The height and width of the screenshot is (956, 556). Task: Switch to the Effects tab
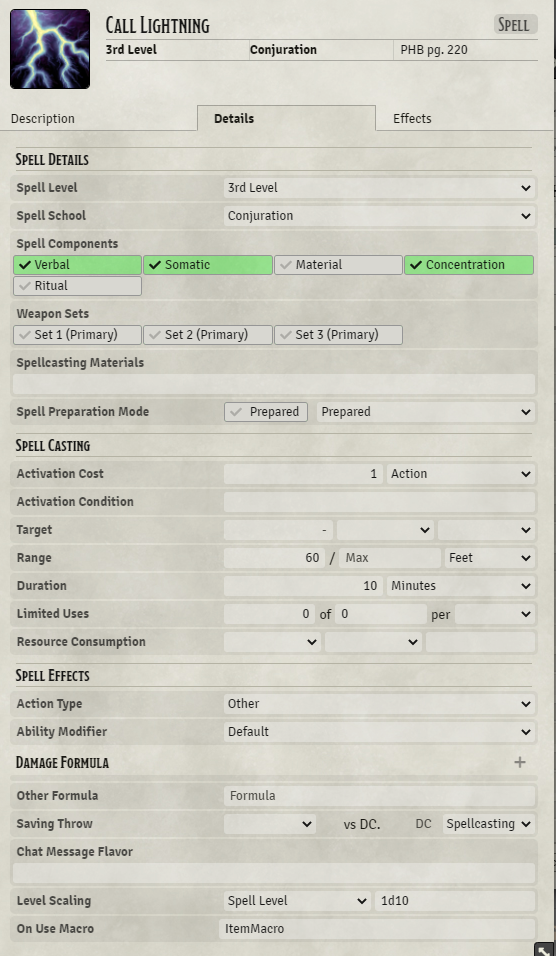point(412,119)
